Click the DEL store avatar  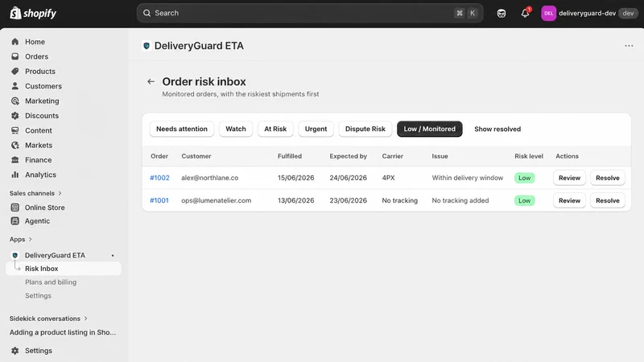pos(548,13)
